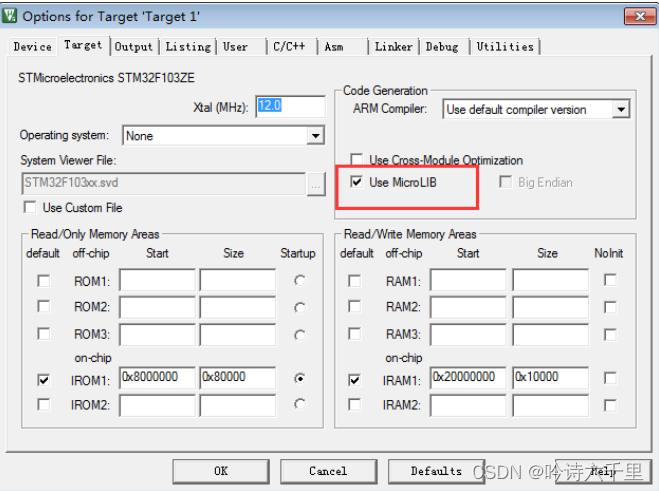Click the RAM1 Start address field

469,280
